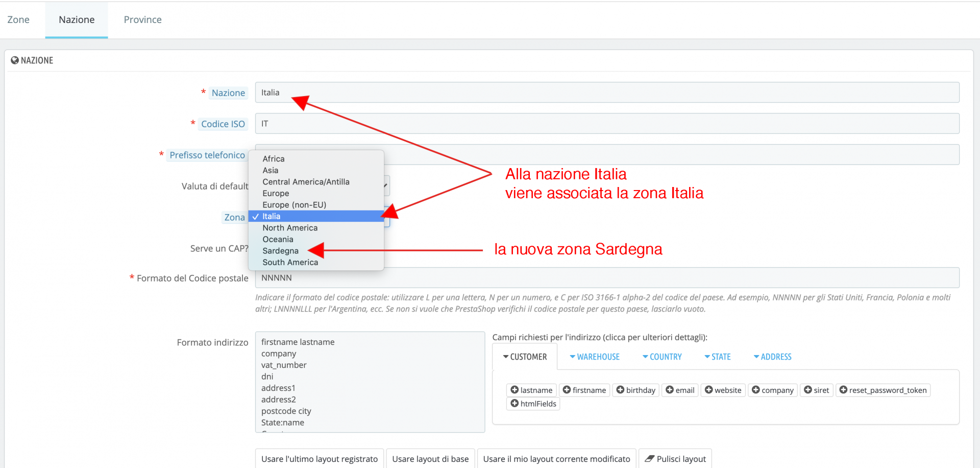
Task: Click the Codice ISO label
Action: click(x=223, y=124)
